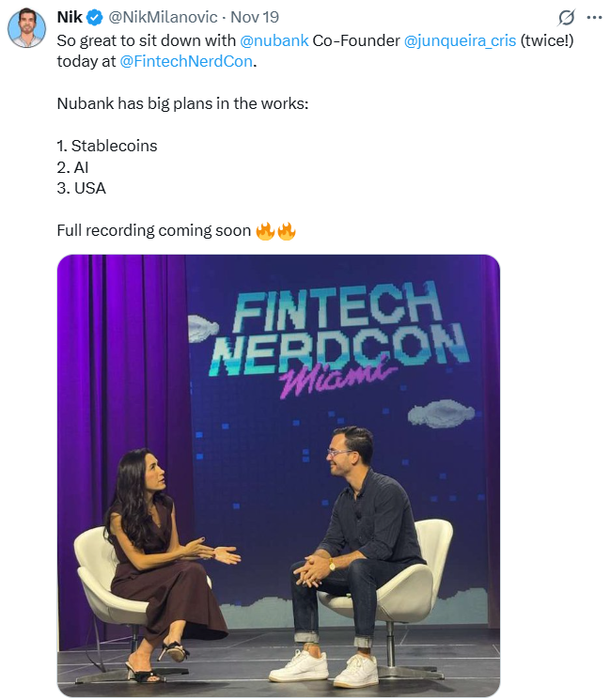Open the @NikMilanovic handle link

(x=163, y=17)
